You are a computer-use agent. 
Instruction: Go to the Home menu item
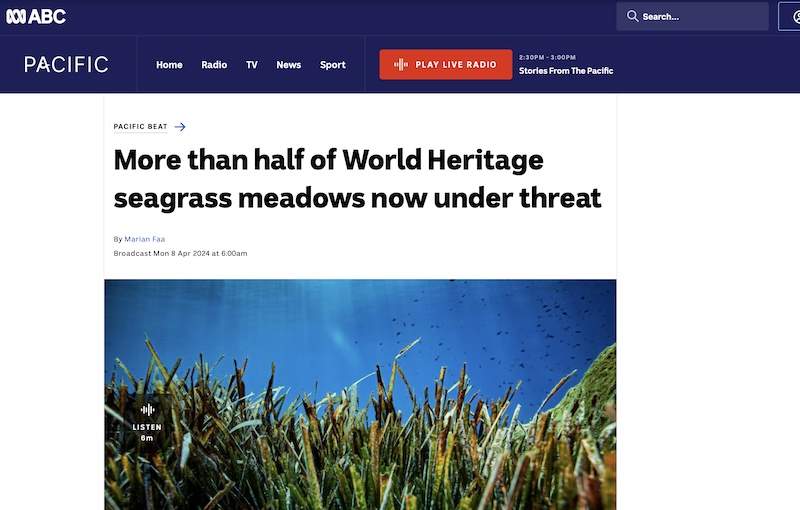169,65
